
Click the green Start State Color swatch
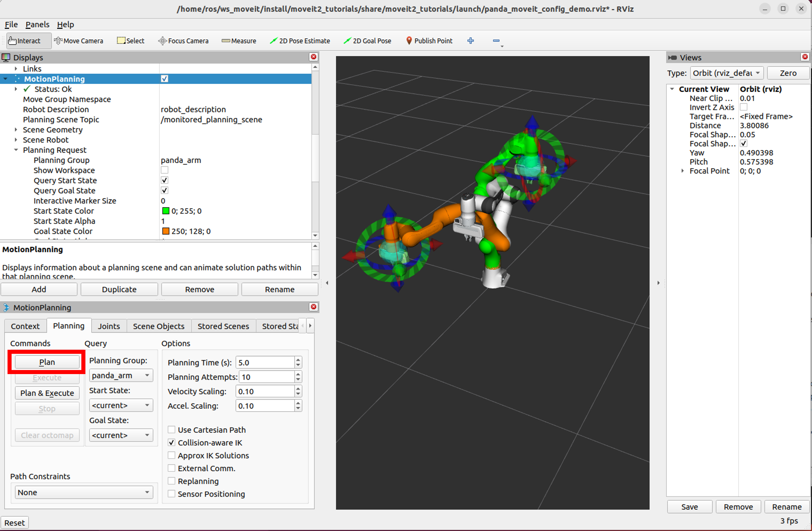pyautogui.click(x=166, y=211)
